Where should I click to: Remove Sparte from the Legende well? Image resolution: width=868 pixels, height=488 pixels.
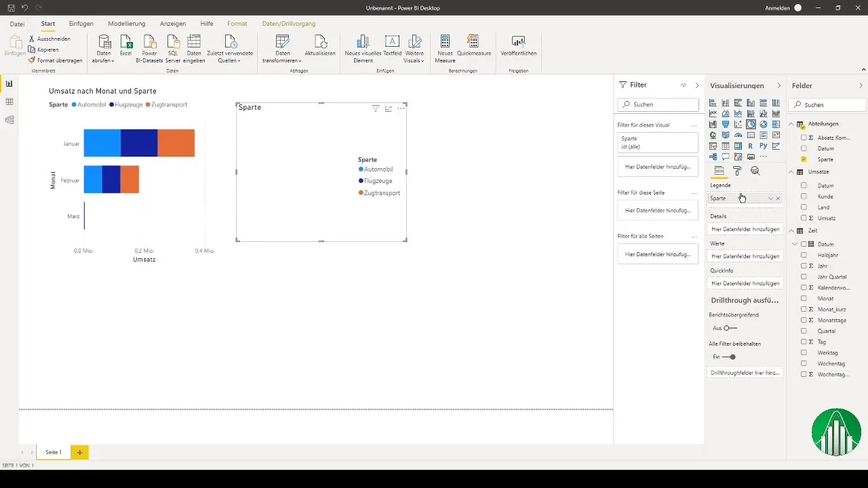point(778,199)
